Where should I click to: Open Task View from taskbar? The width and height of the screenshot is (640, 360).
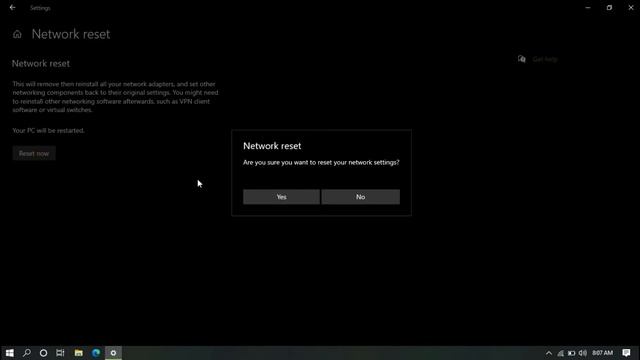pos(60,353)
